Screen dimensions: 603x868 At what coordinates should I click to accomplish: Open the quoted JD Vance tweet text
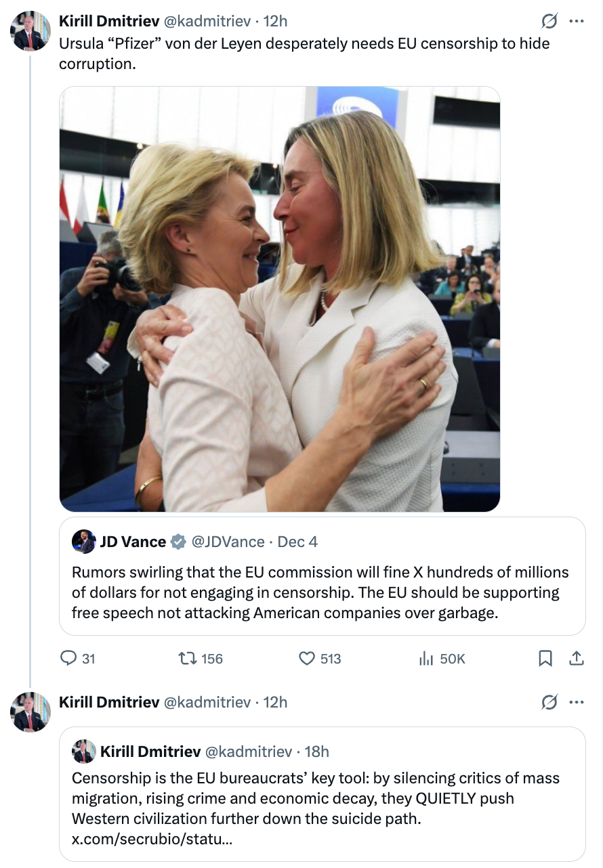click(x=320, y=592)
